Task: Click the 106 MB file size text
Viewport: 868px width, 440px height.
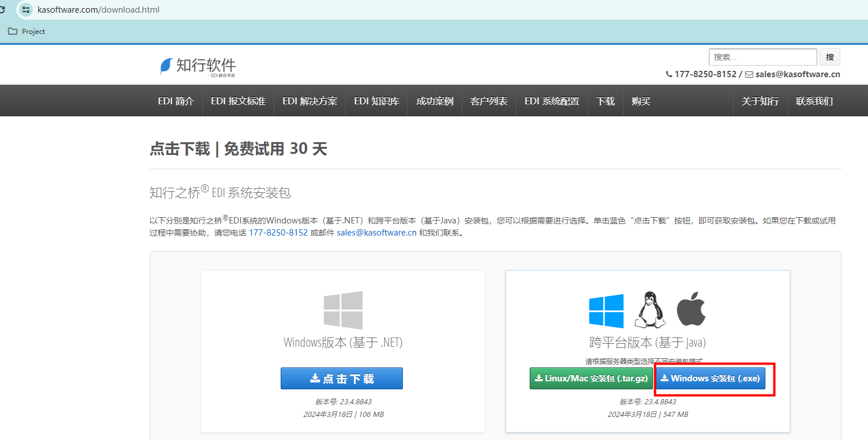Action: tap(371, 415)
